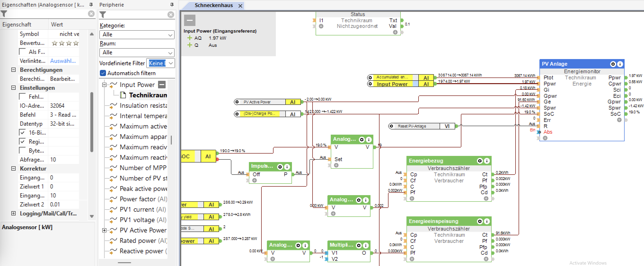Enable the Byte... setting checkbox
The height and width of the screenshot is (266, 644).
pyautogui.click(x=22, y=151)
